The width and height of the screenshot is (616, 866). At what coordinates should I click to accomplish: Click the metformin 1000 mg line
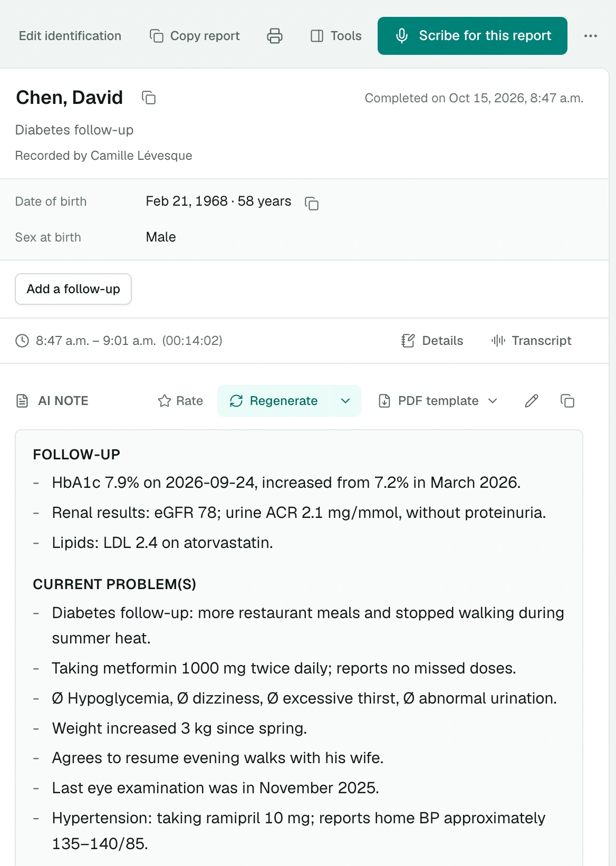284,668
